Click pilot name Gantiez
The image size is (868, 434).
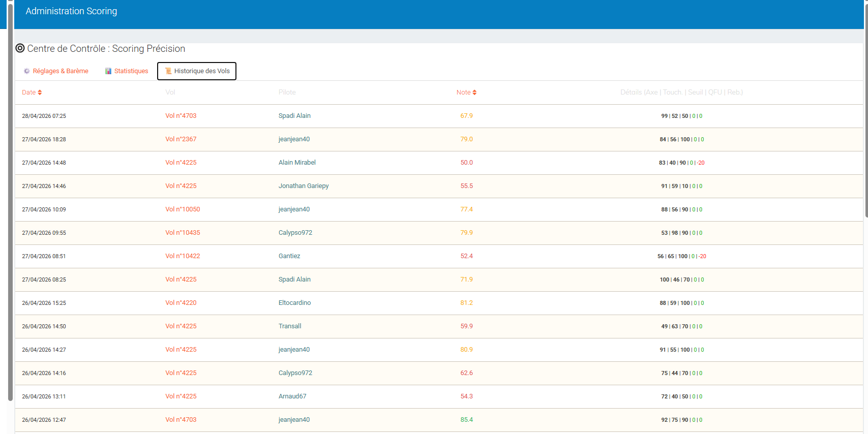pyautogui.click(x=289, y=256)
